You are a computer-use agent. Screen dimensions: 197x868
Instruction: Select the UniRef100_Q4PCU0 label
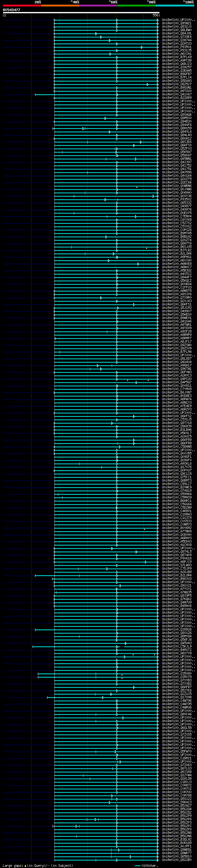pos(177,379)
